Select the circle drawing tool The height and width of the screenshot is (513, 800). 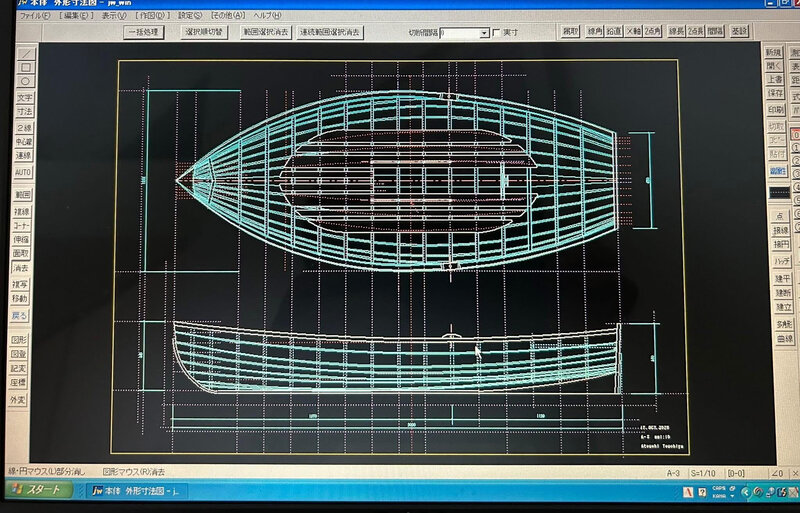pos(25,81)
